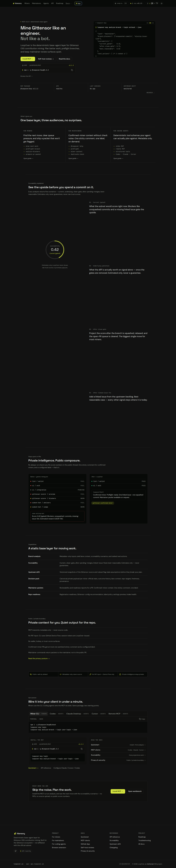Screen dimensions: 176x868
Task: Switch to the Remote MCP tab
Action: click(118, 714)
